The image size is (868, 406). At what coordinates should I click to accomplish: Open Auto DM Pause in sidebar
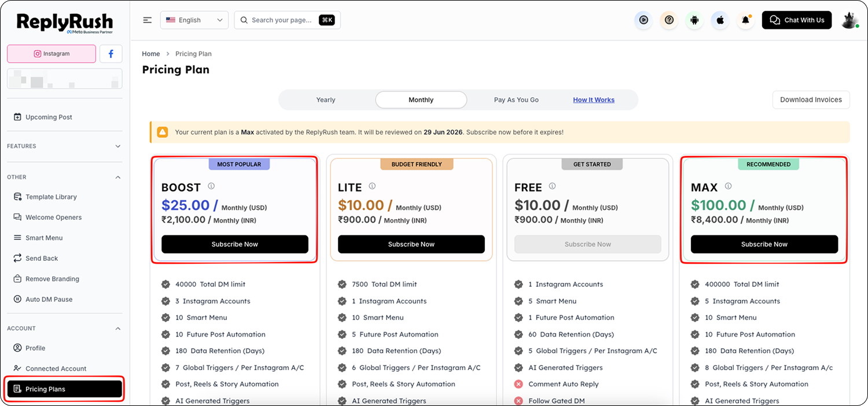(43, 300)
